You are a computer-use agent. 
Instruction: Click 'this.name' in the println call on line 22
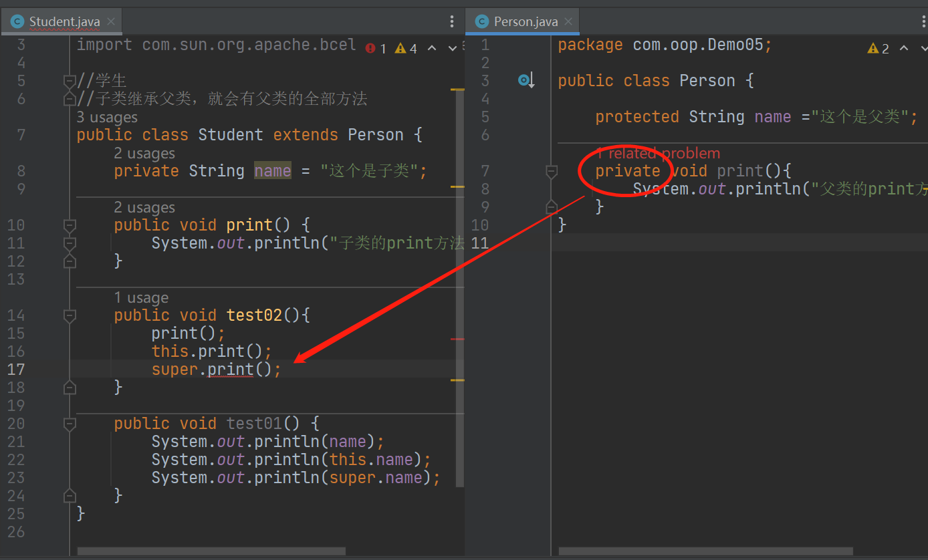pos(372,460)
